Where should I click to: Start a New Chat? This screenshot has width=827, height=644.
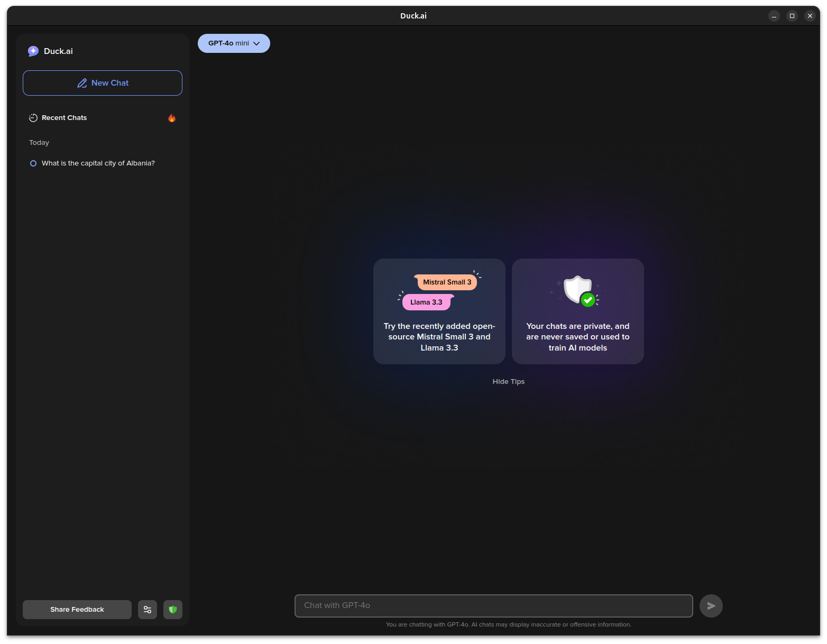tap(102, 83)
